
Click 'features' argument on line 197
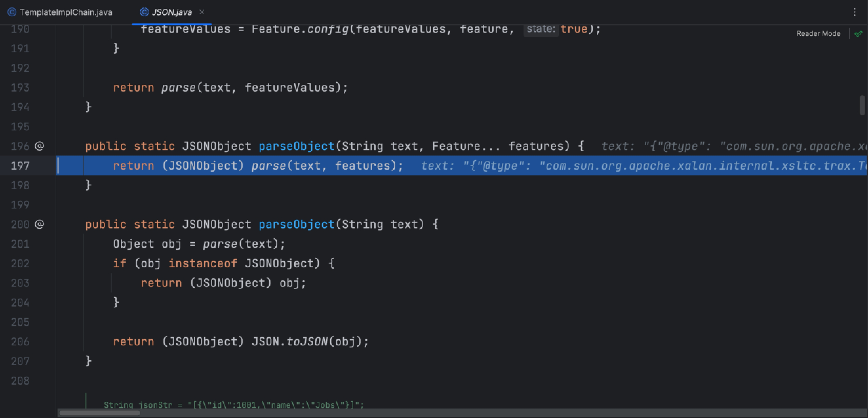362,166
